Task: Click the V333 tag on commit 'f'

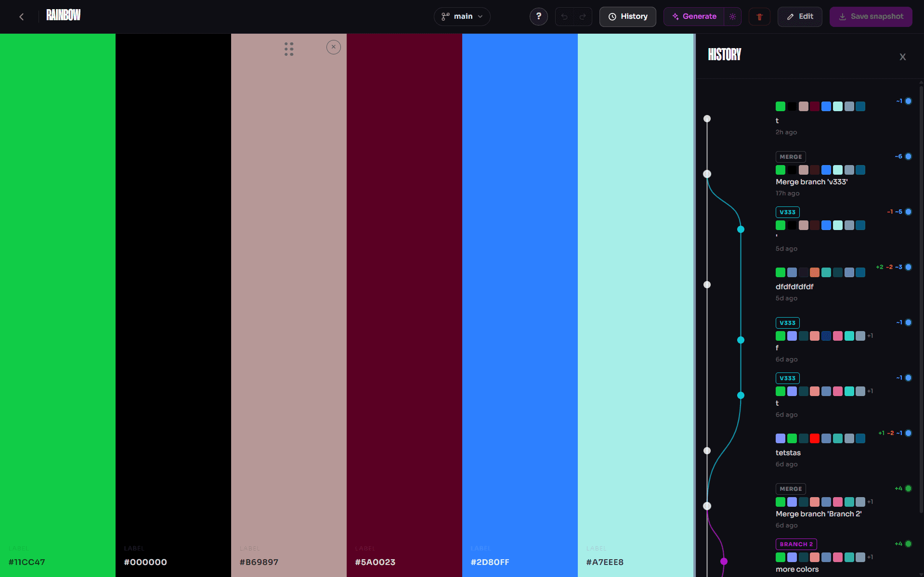Action: point(787,323)
